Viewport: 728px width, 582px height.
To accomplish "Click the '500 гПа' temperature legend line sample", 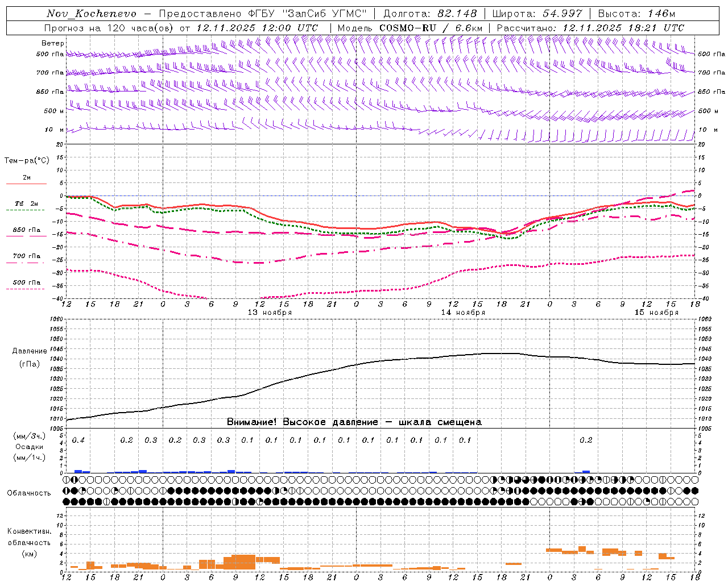I will point(26,289).
